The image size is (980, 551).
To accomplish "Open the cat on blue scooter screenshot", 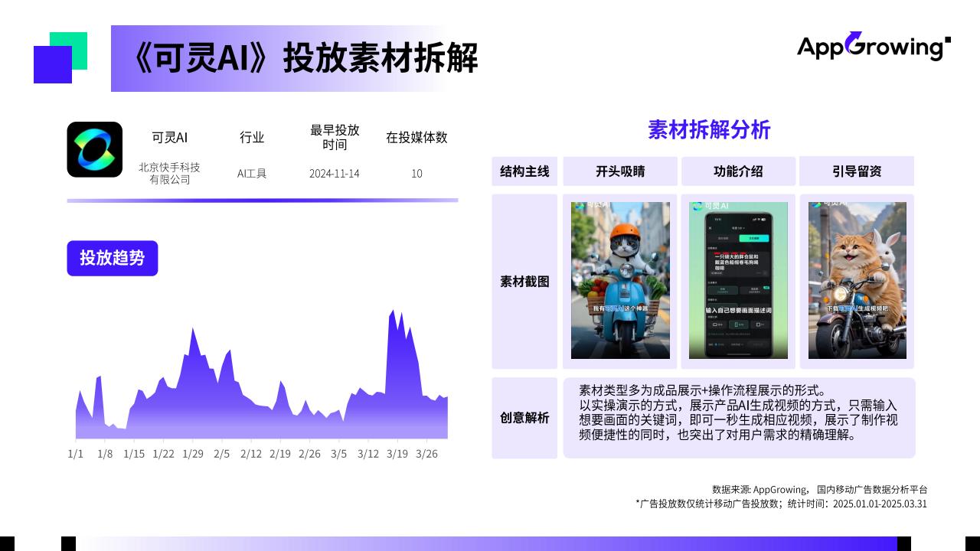I will tap(620, 280).
